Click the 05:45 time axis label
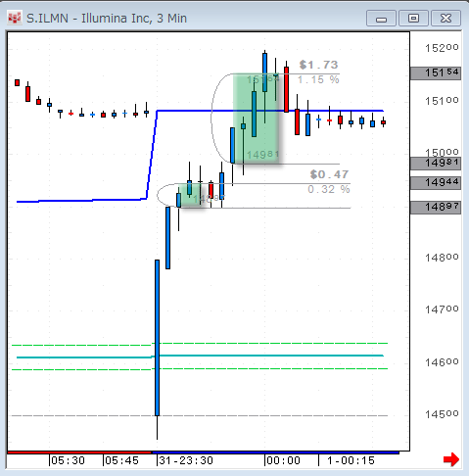Viewport: 469px width, 476px height. [121, 460]
